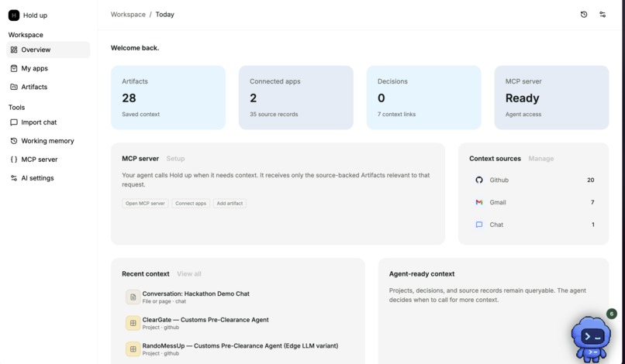The height and width of the screenshot is (364, 625).
Task: Click the Github logo icon in Context sources
Action: (479, 180)
